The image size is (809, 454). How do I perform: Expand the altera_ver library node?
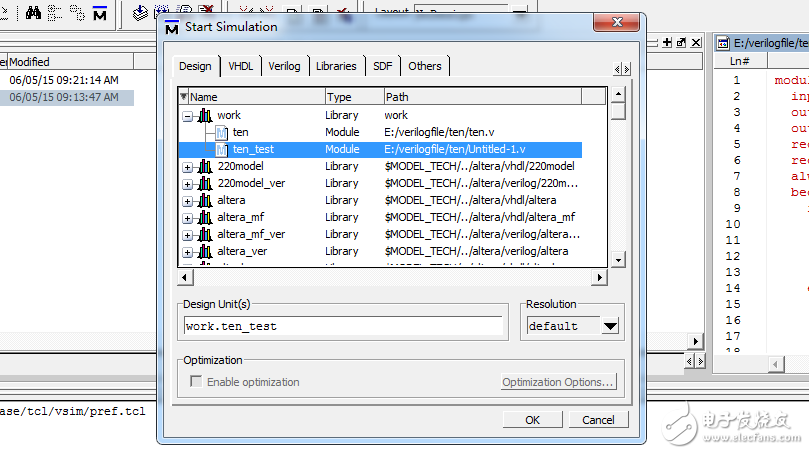188,252
